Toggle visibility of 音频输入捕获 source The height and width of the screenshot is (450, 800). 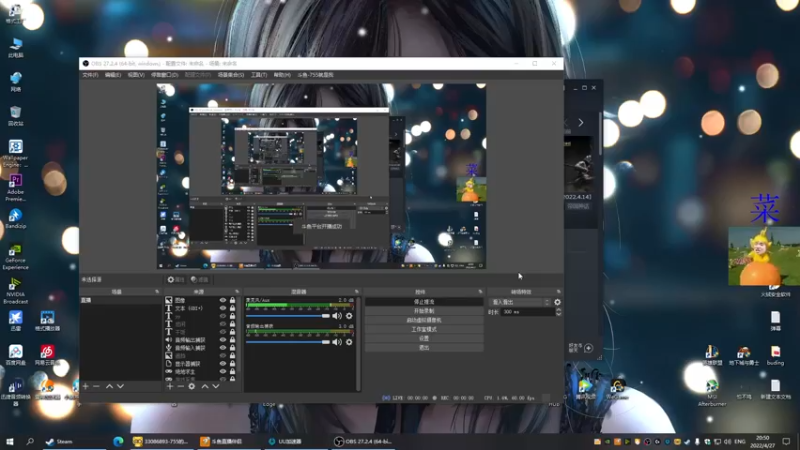[223, 347]
